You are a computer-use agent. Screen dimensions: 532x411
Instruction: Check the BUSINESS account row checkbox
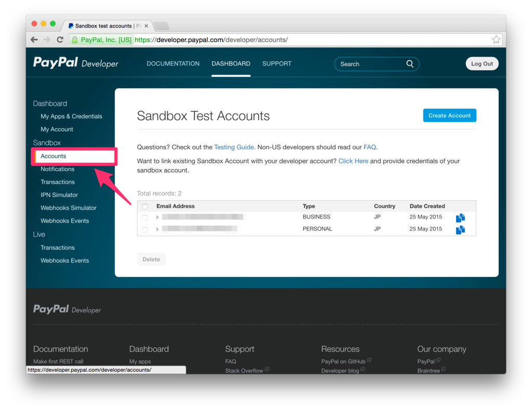[145, 217]
